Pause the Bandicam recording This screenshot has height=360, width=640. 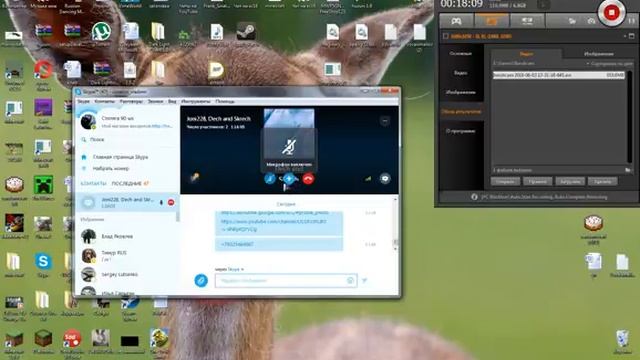631,20
